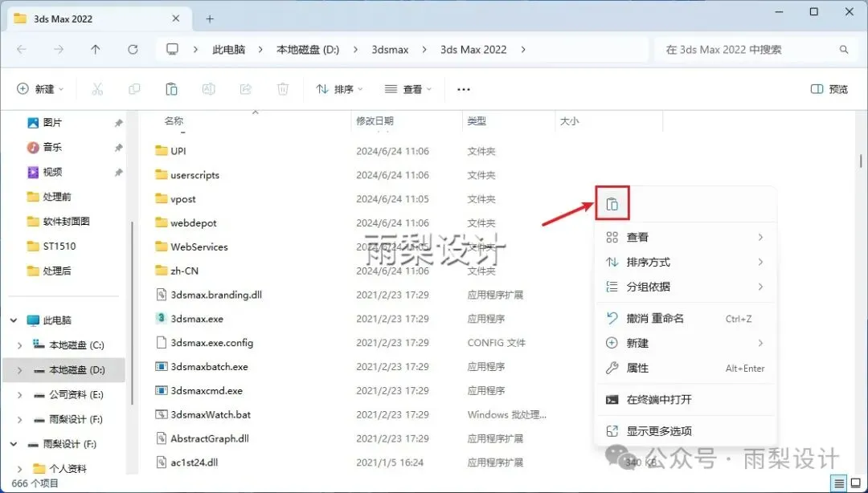The width and height of the screenshot is (868, 493).
Task: Select the 3dsmaxWatch.bat file icon
Action: coord(161,414)
